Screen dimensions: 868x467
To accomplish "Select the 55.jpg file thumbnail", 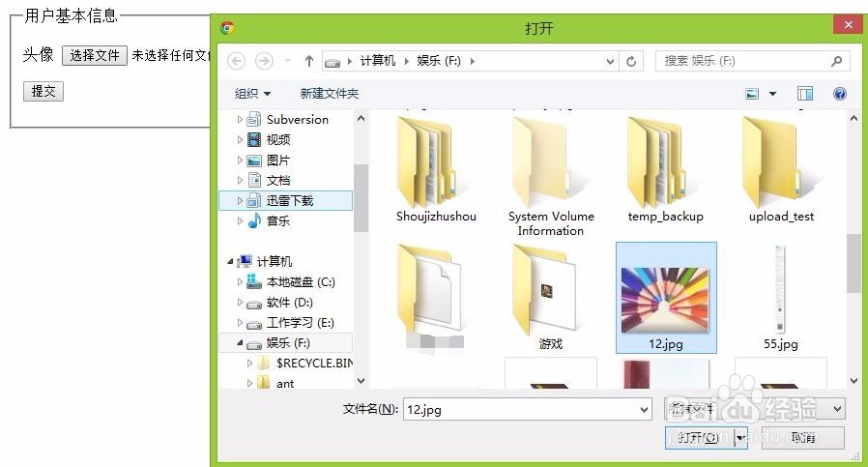I will coord(781,298).
